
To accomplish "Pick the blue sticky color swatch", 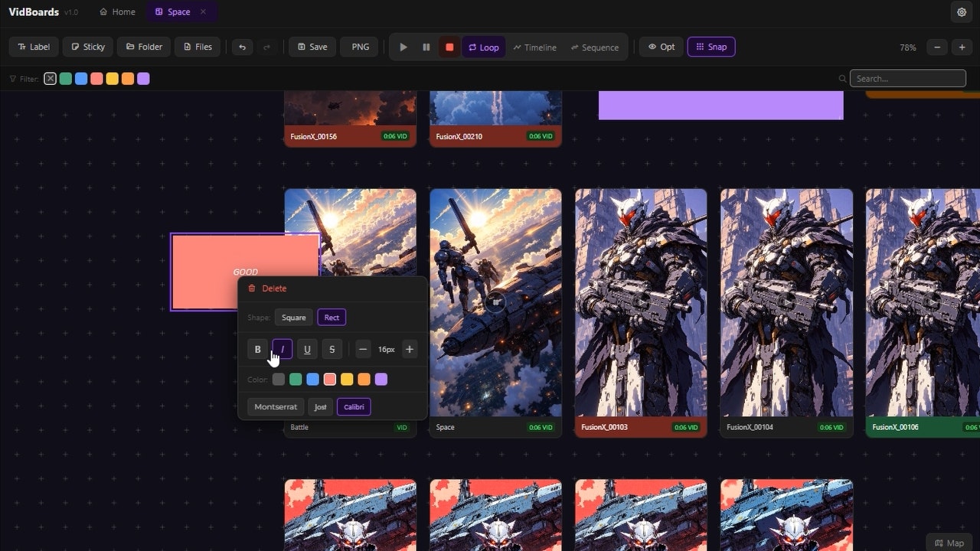I will [312, 380].
